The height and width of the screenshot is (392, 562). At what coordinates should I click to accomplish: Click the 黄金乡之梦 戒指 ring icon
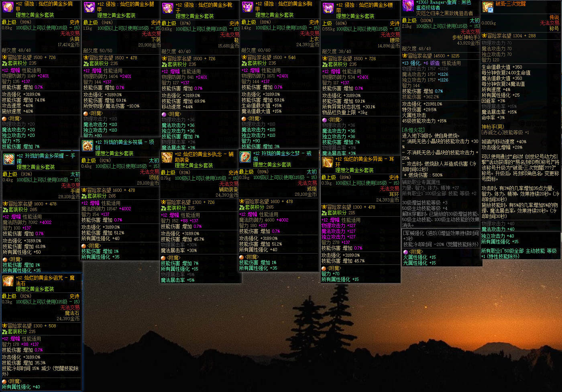245,156
